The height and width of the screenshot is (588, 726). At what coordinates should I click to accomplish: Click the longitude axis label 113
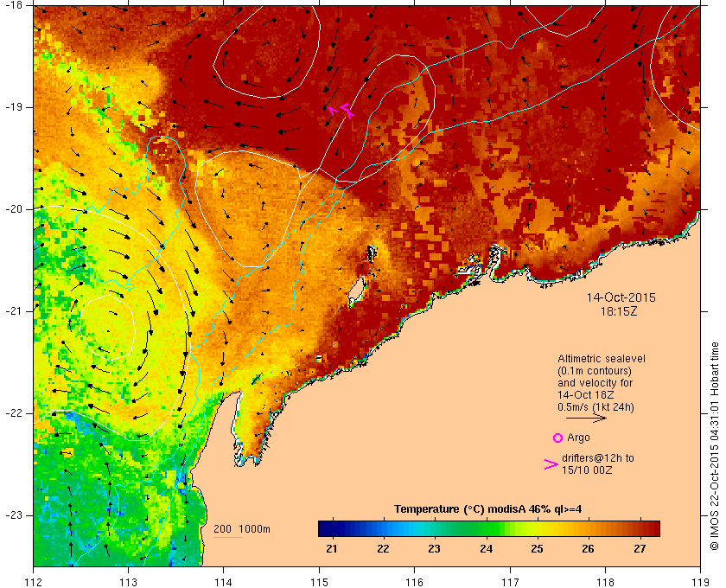pos(128,582)
